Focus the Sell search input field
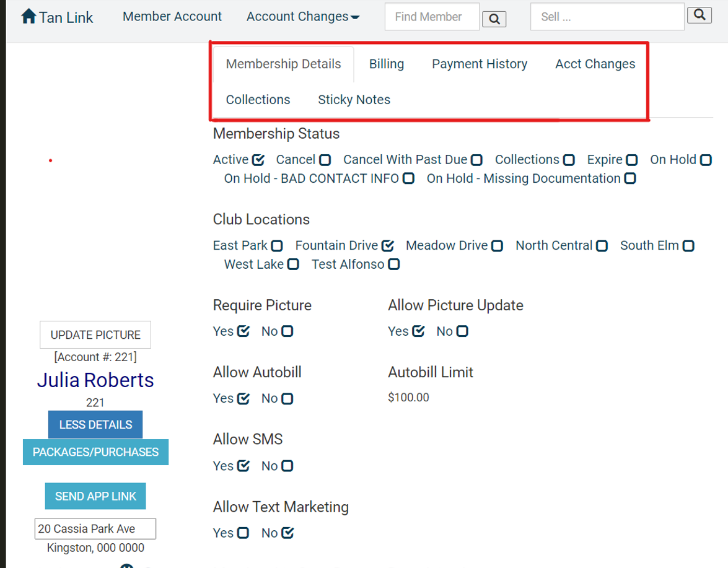The image size is (728, 568). tap(607, 17)
